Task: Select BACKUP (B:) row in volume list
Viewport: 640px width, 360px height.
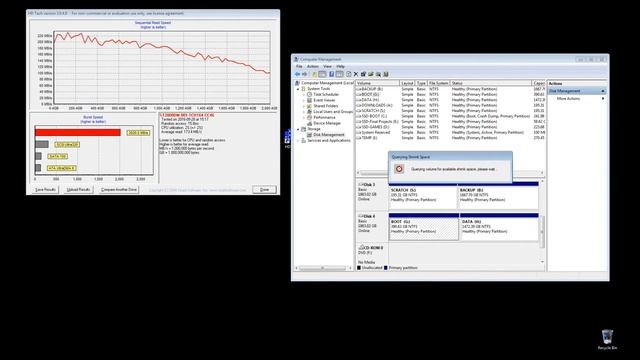Action: [450, 89]
